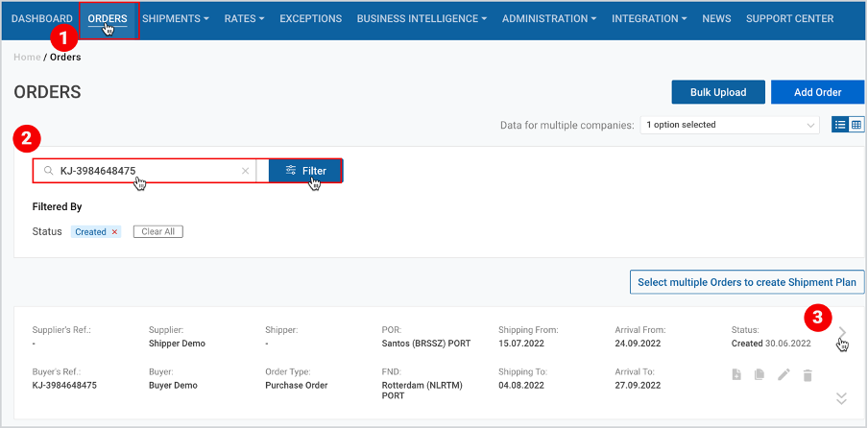Switch to list view icon
868x428 pixels.
click(x=840, y=125)
